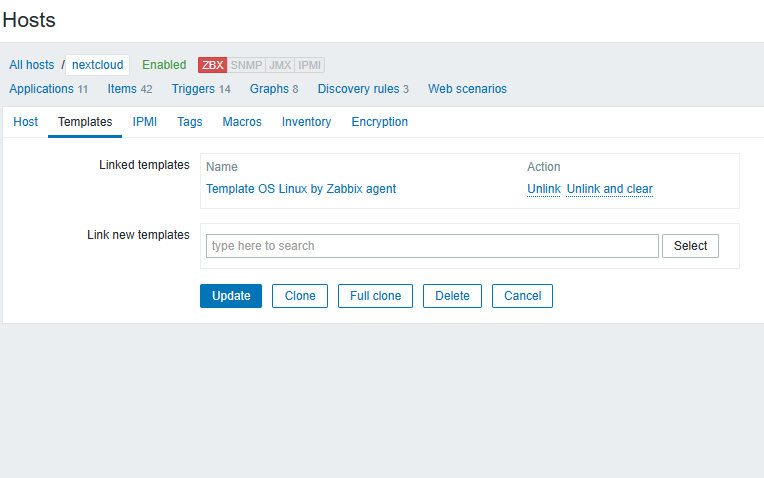
Task: Click the JMX availability badge
Action: click(x=280, y=65)
